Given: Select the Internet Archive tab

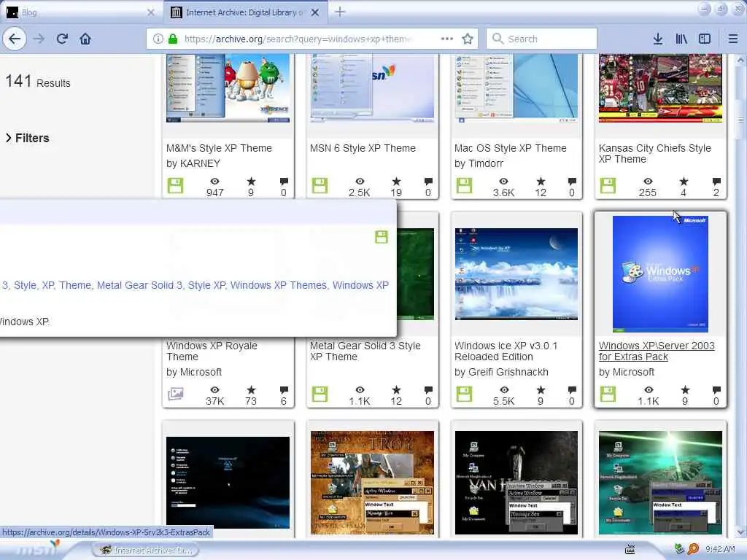Looking at the screenshot, I should pos(245,12).
